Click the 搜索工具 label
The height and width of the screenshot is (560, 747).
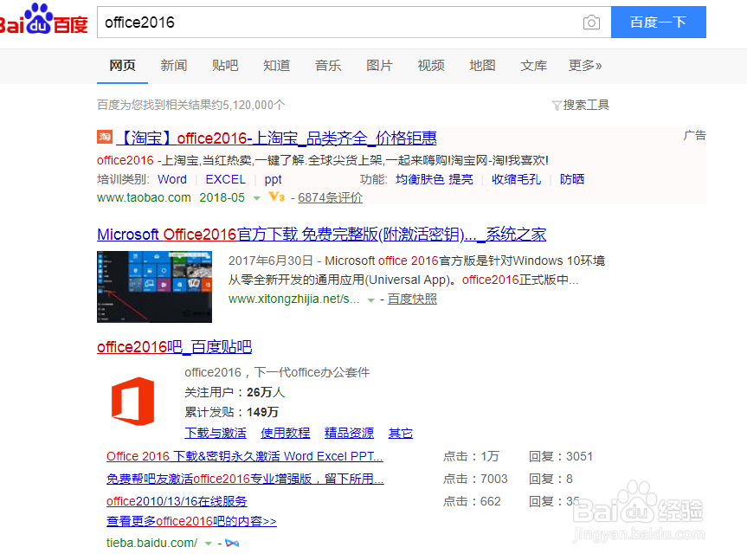click(586, 105)
